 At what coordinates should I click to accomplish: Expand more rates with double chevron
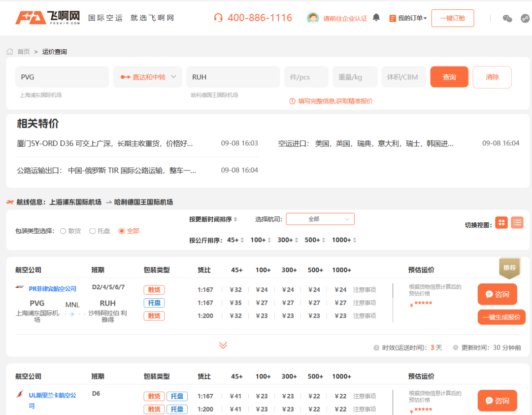223,346
